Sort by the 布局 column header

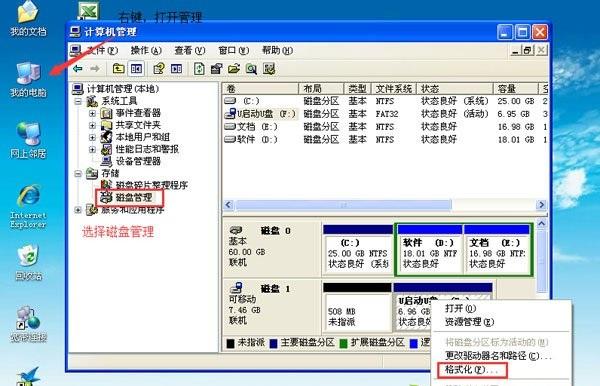tap(321, 89)
